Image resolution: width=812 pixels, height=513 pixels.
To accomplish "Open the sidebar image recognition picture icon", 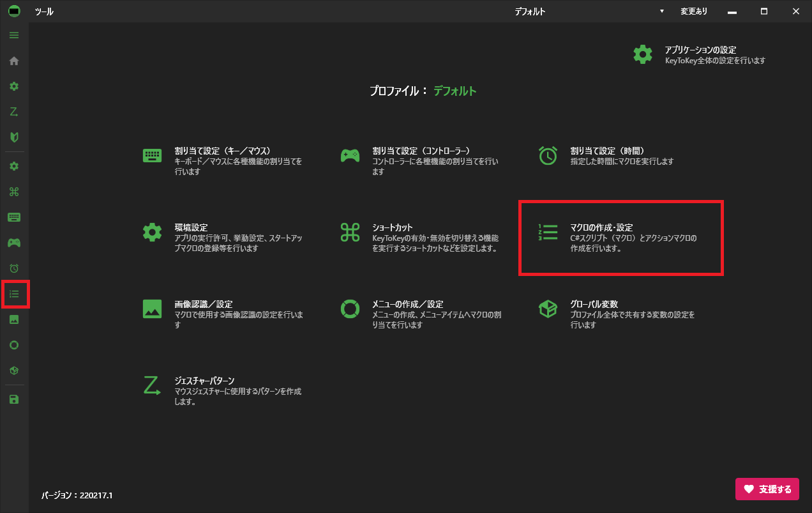I will point(14,319).
